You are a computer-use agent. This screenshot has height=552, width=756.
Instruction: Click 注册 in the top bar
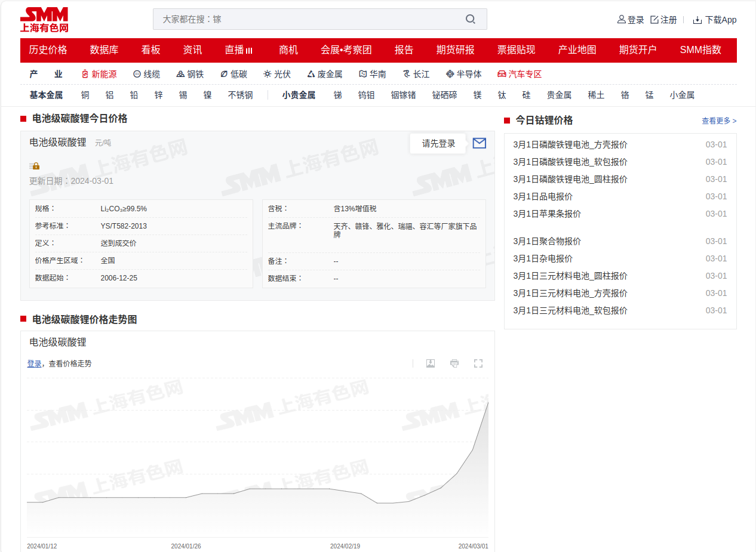coord(663,20)
